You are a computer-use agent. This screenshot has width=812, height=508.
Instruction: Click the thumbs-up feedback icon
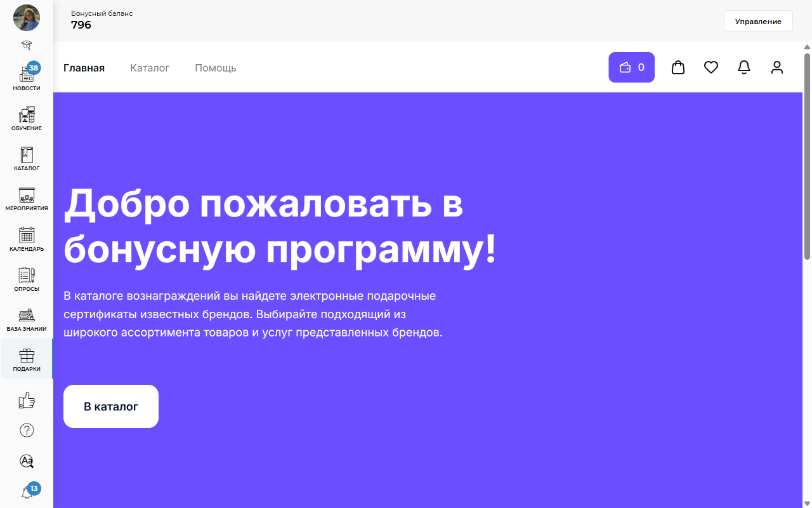click(x=27, y=399)
